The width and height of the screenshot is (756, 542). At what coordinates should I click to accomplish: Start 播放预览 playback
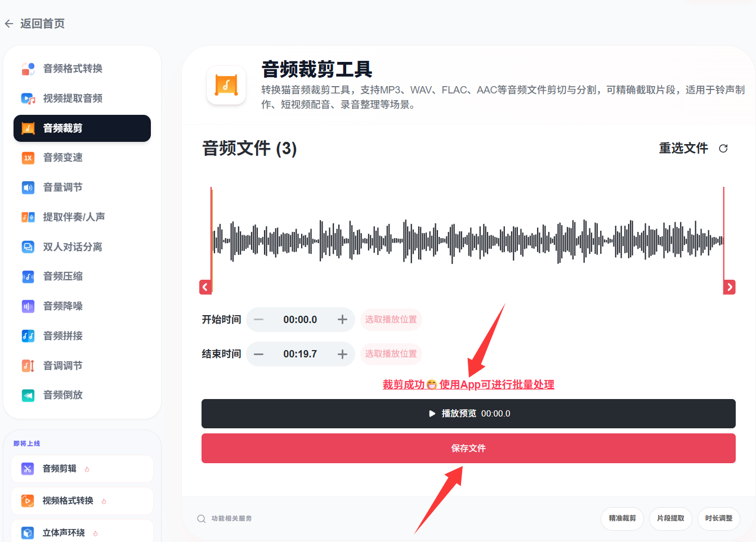[468, 413]
